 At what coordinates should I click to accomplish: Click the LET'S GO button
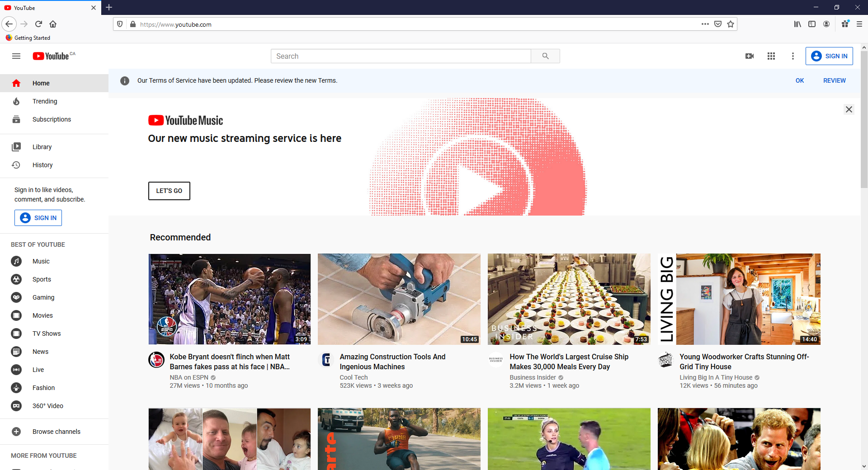coord(169,191)
